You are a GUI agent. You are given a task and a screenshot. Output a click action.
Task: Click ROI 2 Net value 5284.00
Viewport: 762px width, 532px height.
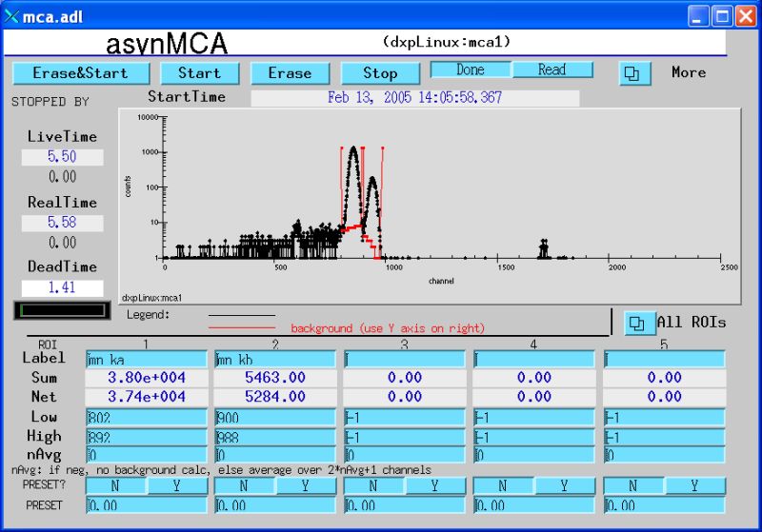pos(275,397)
